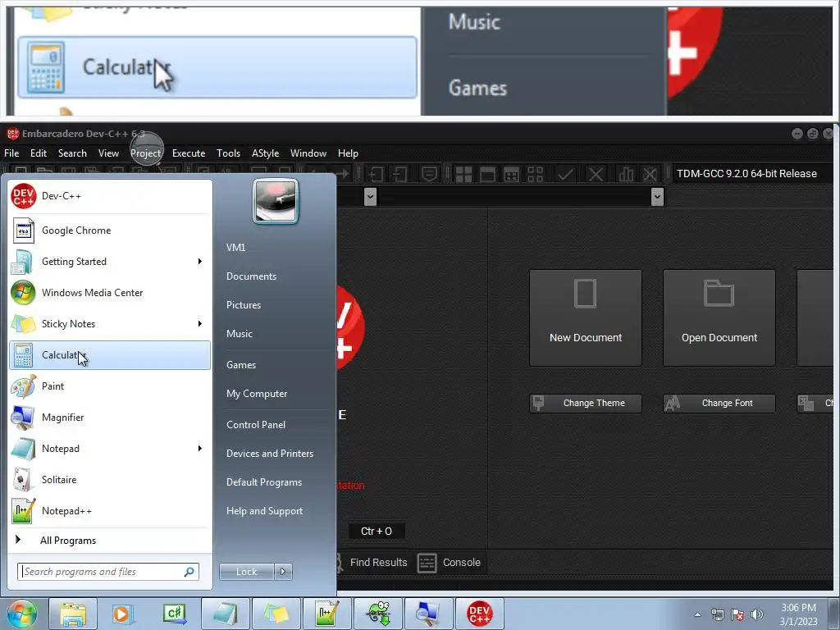Viewport: 840px width, 630px height.
Task: Click the Dev-C++ taskbar icon
Action: pyautogui.click(x=479, y=614)
